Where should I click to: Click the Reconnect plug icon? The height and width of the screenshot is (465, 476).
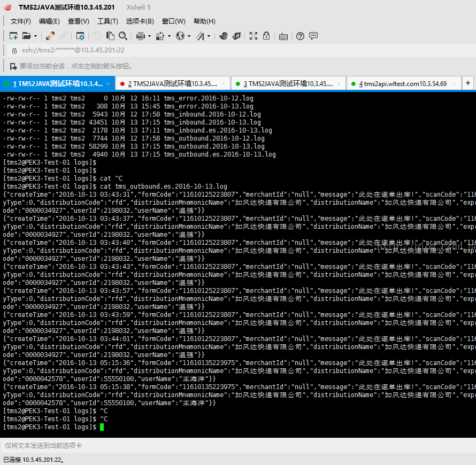tap(50, 36)
